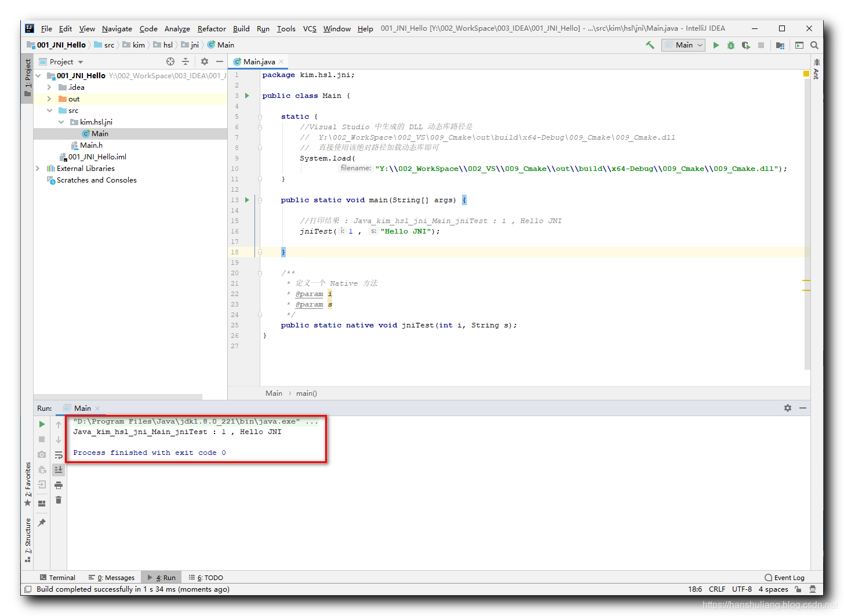Open Project Structure icon in toolbar

coord(780,45)
